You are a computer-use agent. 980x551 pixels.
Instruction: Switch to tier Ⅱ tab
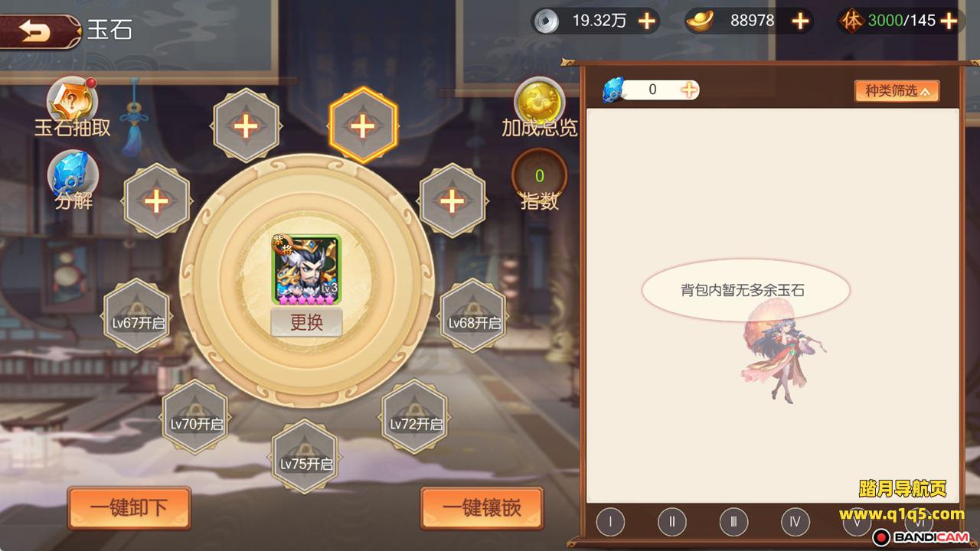click(672, 522)
